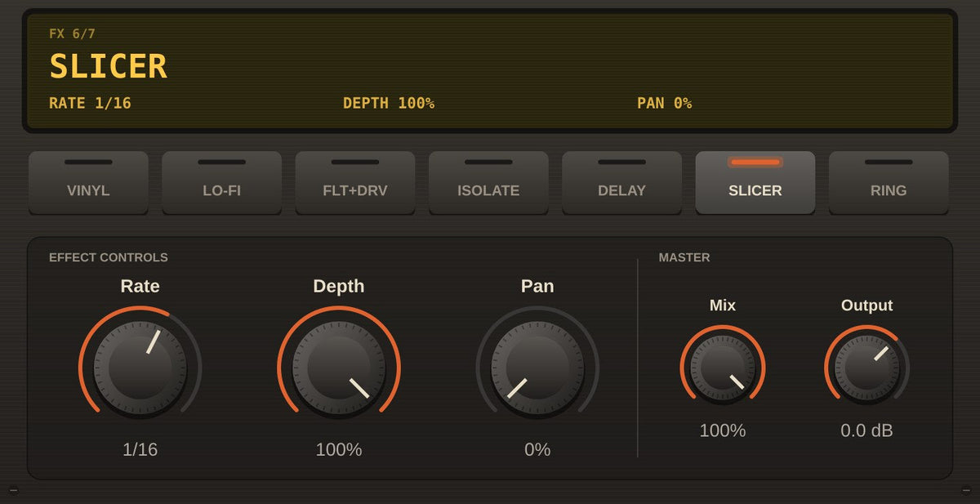Enable the DELAY effect

click(621, 182)
